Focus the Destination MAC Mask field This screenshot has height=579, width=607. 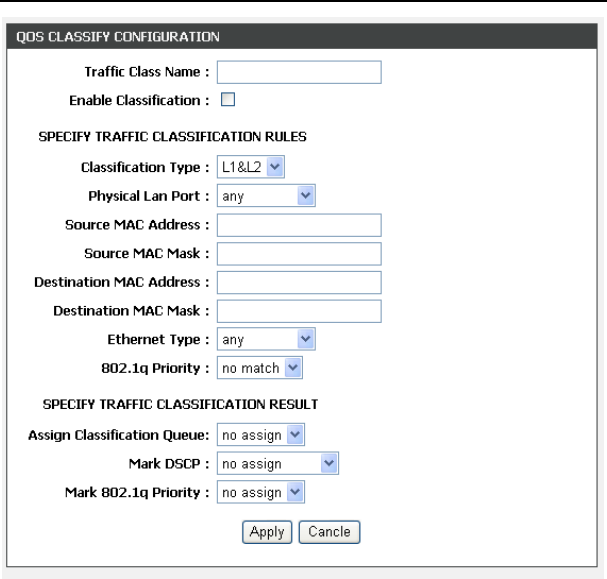(x=299, y=312)
